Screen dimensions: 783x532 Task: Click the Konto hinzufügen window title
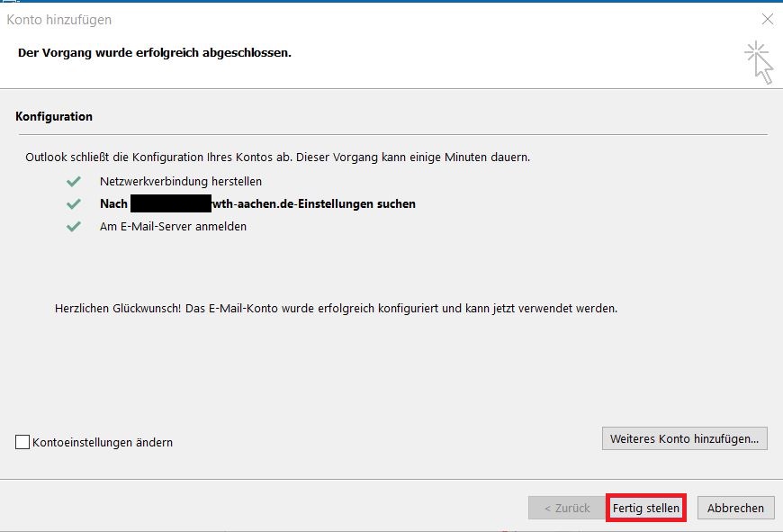pyautogui.click(x=59, y=19)
